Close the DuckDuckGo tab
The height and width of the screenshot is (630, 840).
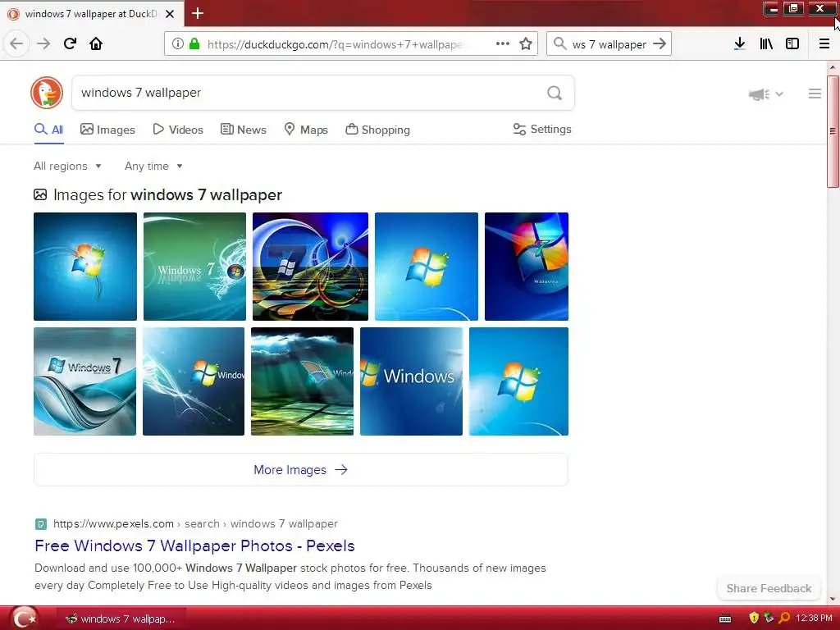pyautogui.click(x=170, y=14)
